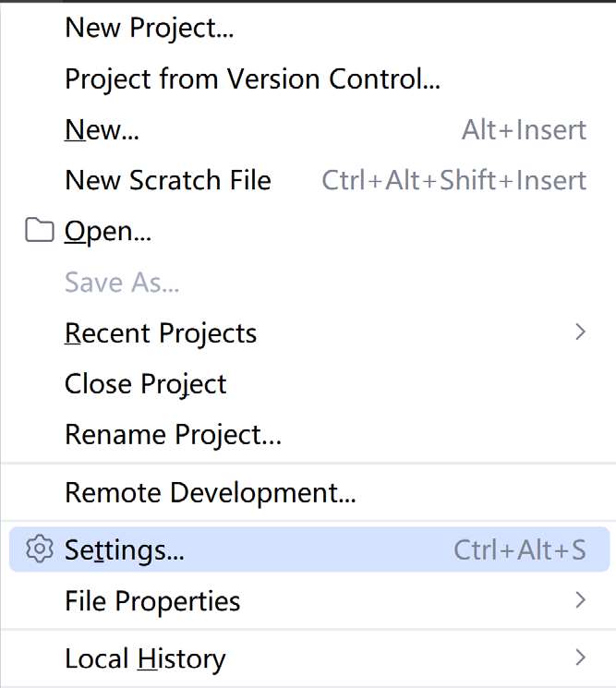Select the Open... menu item
This screenshot has height=688, width=616.
[107, 231]
